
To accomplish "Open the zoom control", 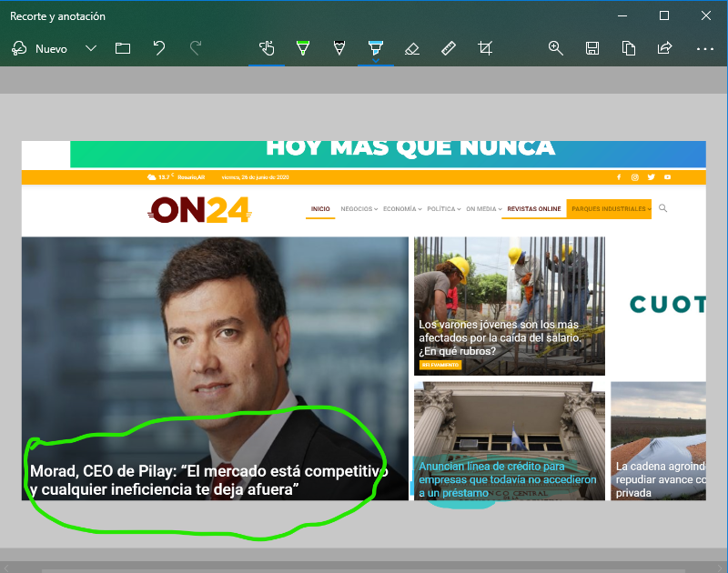I will click(556, 48).
